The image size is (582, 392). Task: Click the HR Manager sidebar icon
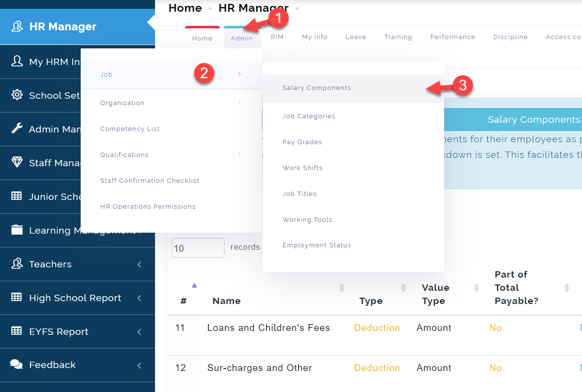[17, 26]
